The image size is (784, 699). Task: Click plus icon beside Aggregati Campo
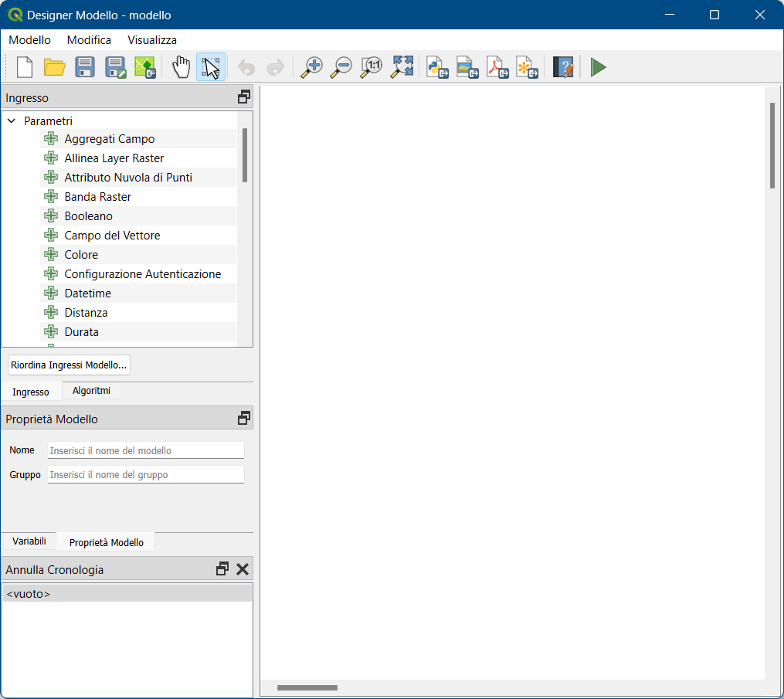point(51,138)
